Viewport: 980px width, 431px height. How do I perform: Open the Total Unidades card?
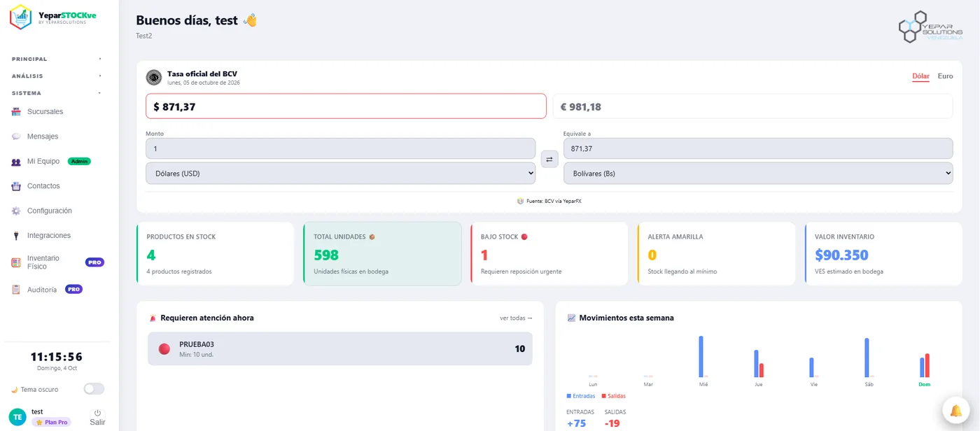pos(382,254)
